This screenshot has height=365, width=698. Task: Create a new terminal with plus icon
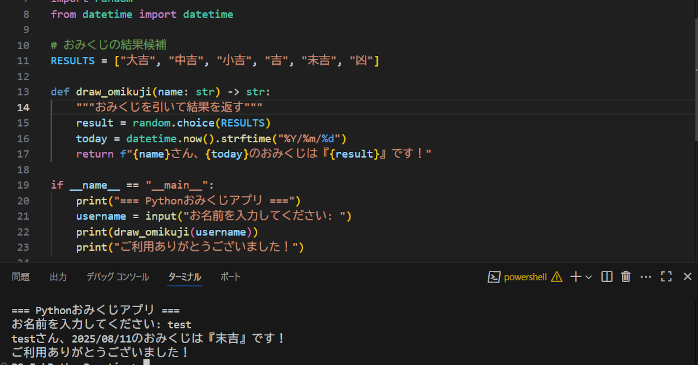(x=576, y=277)
